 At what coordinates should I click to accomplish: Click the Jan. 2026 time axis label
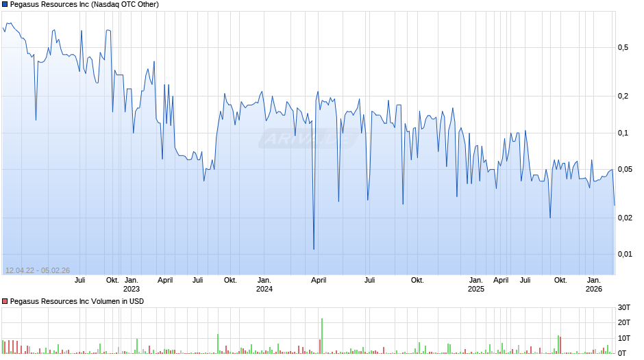tap(594, 285)
